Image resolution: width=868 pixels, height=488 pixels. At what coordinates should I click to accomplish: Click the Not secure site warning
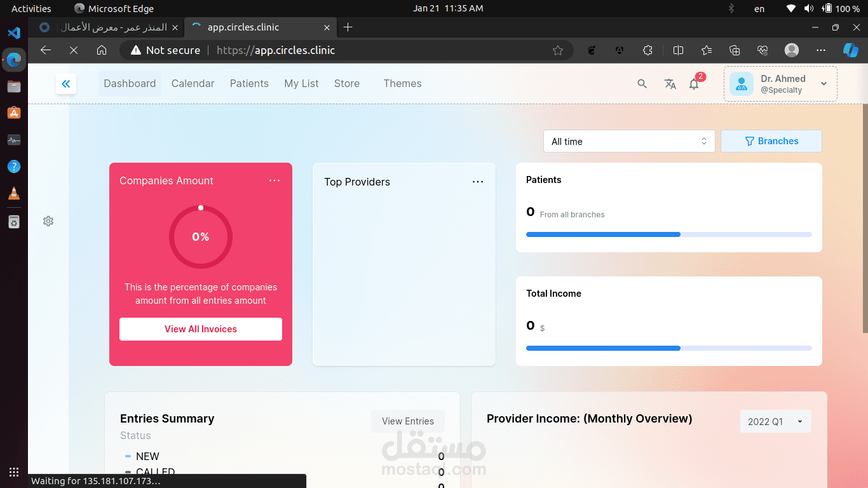pos(166,50)
